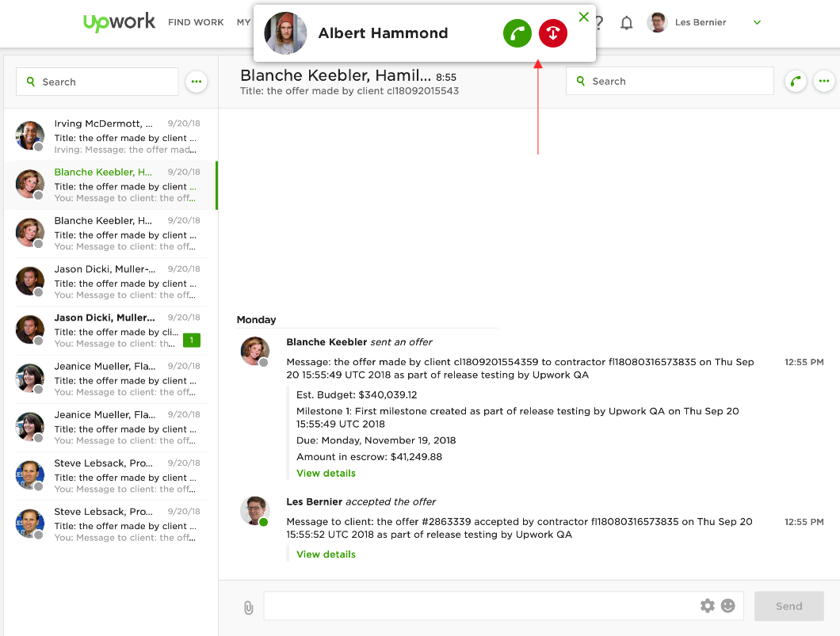The height and width of the screenshot is (636, 840).
Task: Open Irving McDermott conversation
Action: (111, 136)
